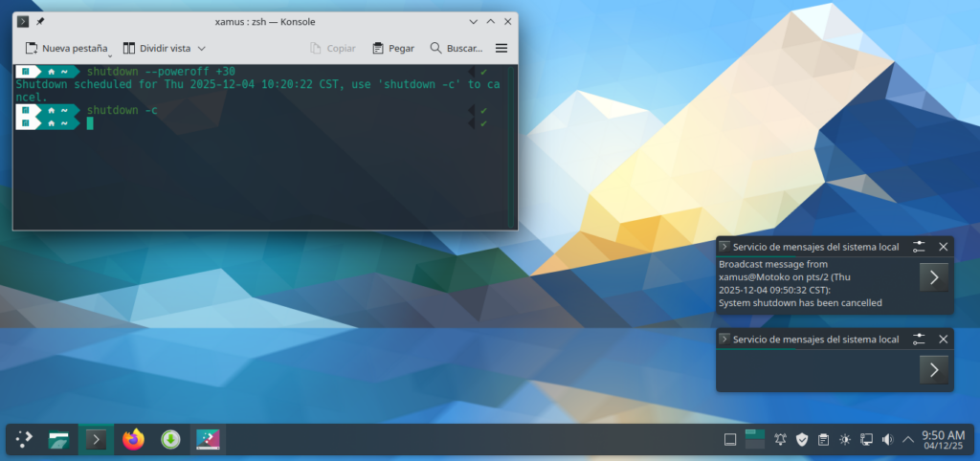
Task: Click the arrow button on the cancelled-shutdown notification
Action: (x=934, y=277)
